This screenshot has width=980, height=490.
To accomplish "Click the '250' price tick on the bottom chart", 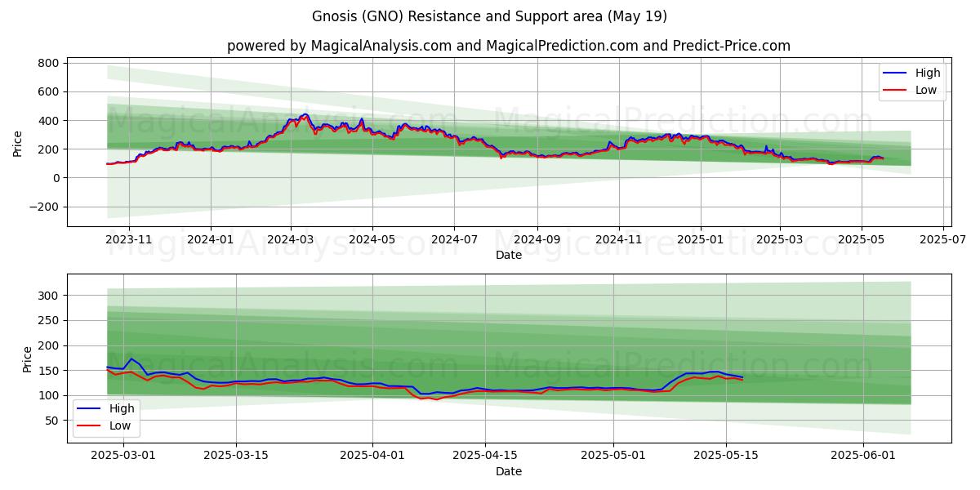I will click(48, 321).
